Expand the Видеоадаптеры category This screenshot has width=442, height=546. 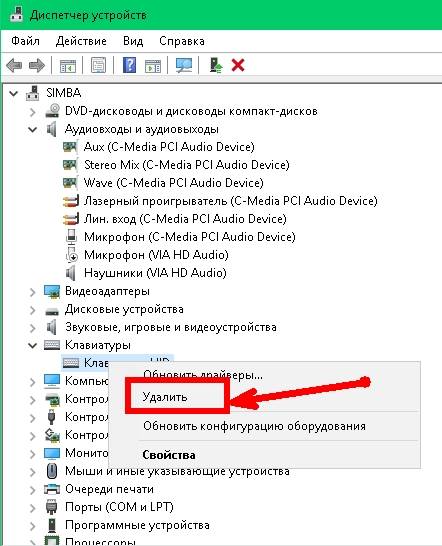pos(32,291)
